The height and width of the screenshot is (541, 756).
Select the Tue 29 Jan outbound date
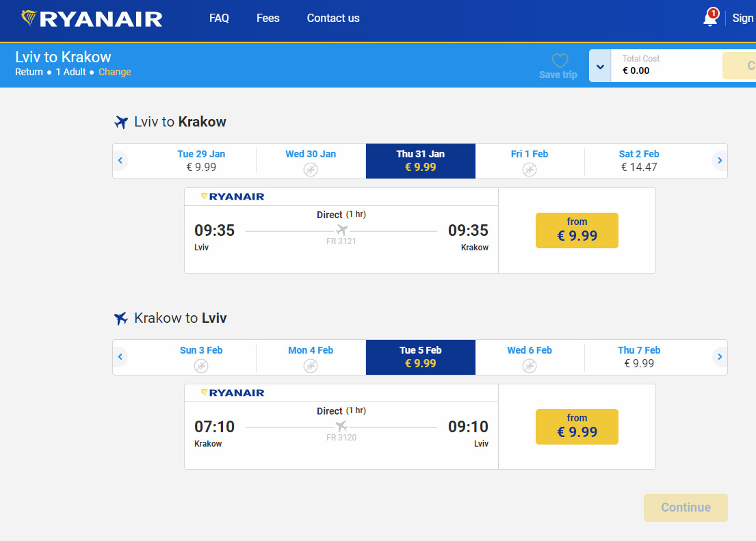pyautogui.click(x=201, y=161)
